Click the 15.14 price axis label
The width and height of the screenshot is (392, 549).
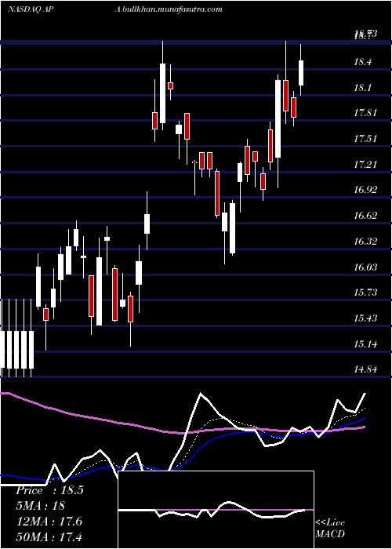pyautogui.click(x=365, y=344)
